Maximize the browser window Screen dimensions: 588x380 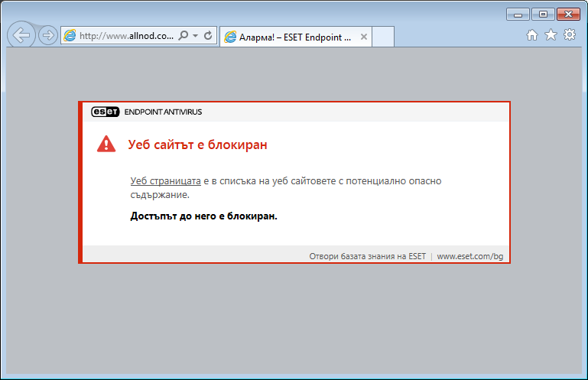(x=543, y=14)
